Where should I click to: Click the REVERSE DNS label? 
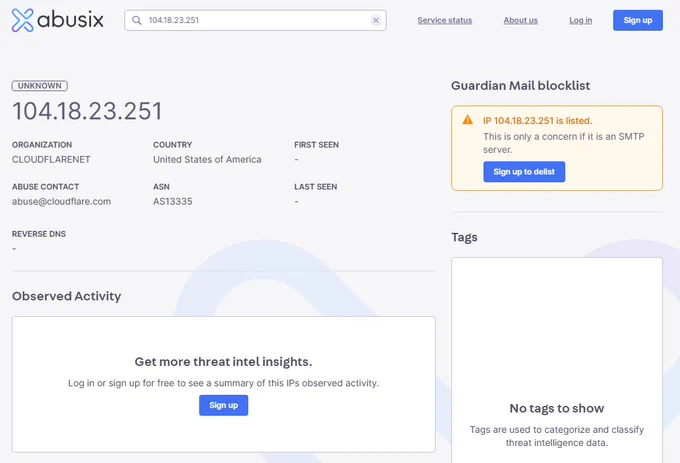[x=39, y=234]
